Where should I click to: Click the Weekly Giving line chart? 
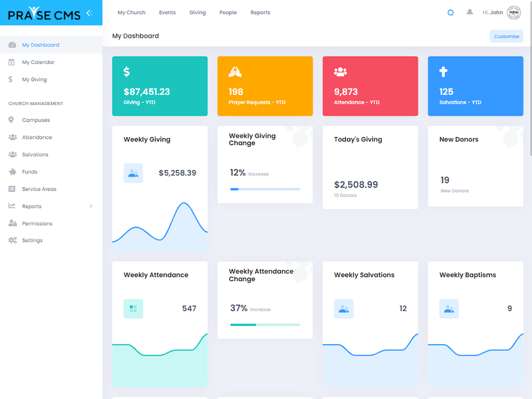coord(160,227)
